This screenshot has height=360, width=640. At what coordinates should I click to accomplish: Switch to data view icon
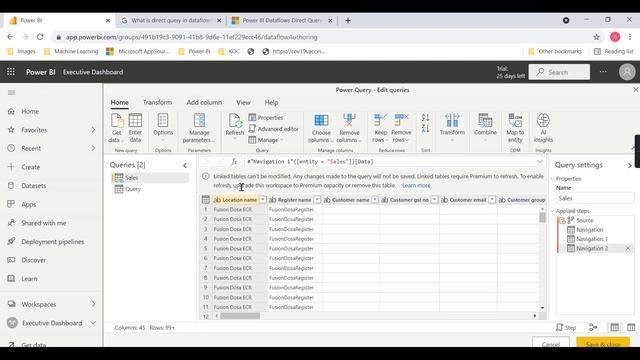614,327
